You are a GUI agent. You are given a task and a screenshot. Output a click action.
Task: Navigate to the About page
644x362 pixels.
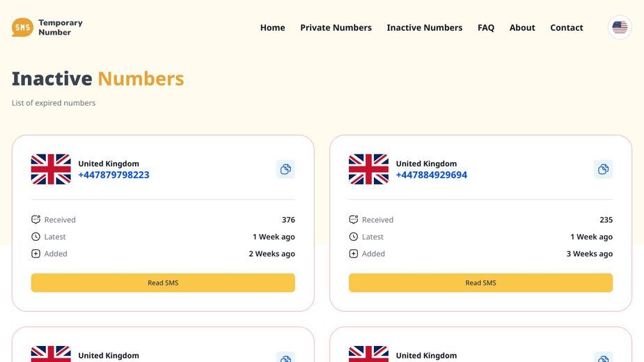pos(522,28)
